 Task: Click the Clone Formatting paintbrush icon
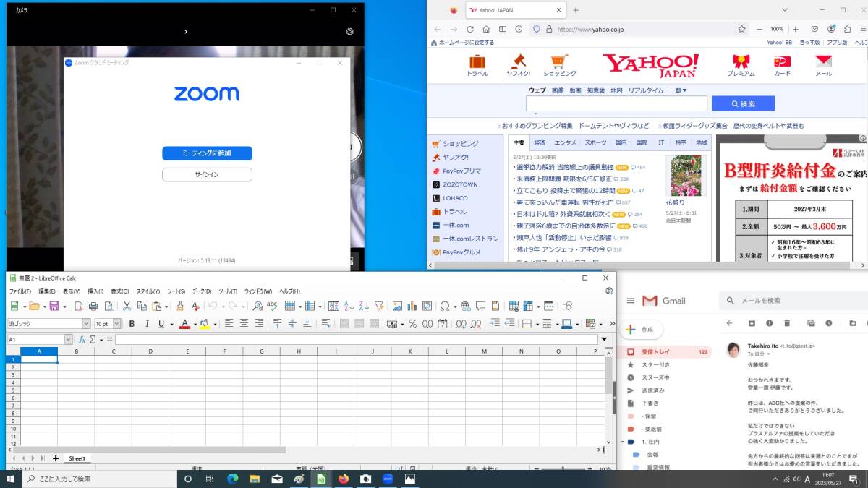coord(180,307)
